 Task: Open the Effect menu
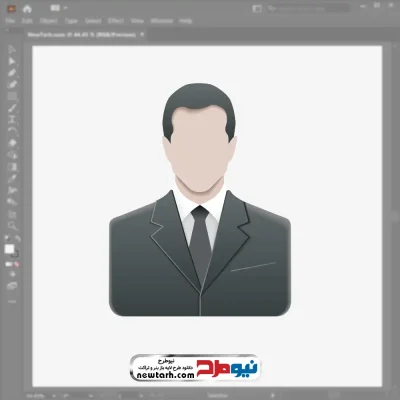point(116,21)
